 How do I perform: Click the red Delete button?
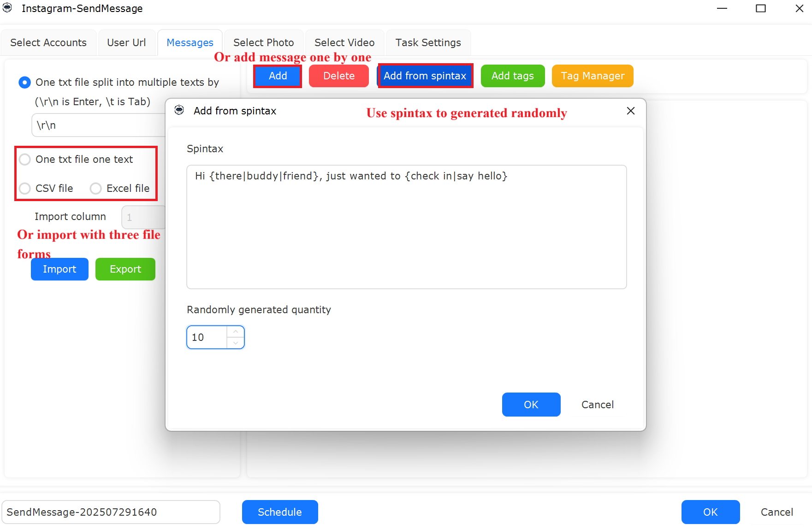[x=339, y=76]
